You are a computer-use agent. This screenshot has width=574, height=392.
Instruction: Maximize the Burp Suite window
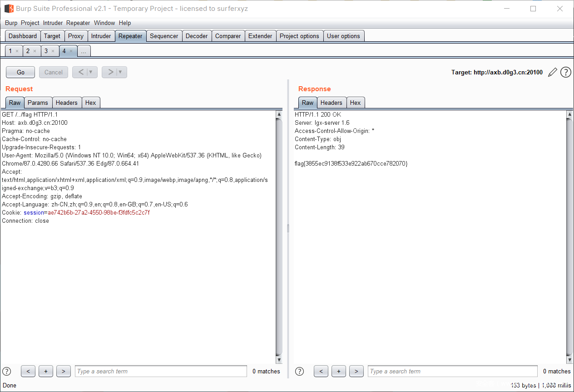point(533,9)
